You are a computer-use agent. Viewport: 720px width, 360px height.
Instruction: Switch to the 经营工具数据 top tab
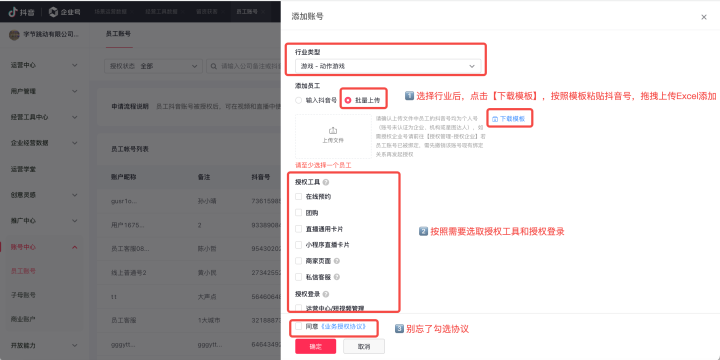161,12
